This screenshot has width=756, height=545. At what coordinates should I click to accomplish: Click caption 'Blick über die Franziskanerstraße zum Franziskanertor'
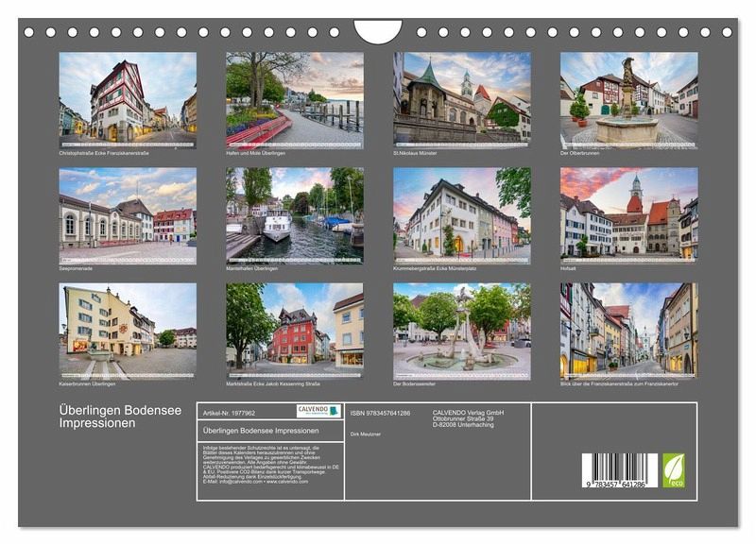pyautogui.click(x=619, y=384)
